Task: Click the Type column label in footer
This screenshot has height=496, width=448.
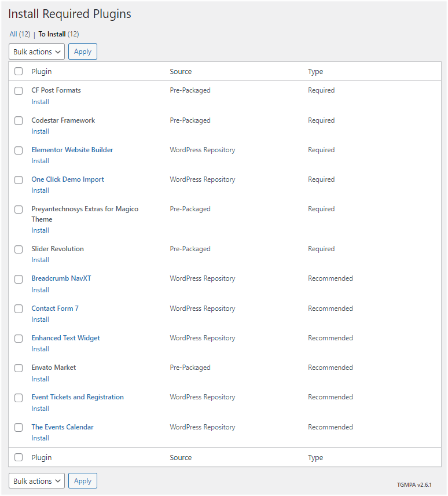Action: click(x=315, y=457)
